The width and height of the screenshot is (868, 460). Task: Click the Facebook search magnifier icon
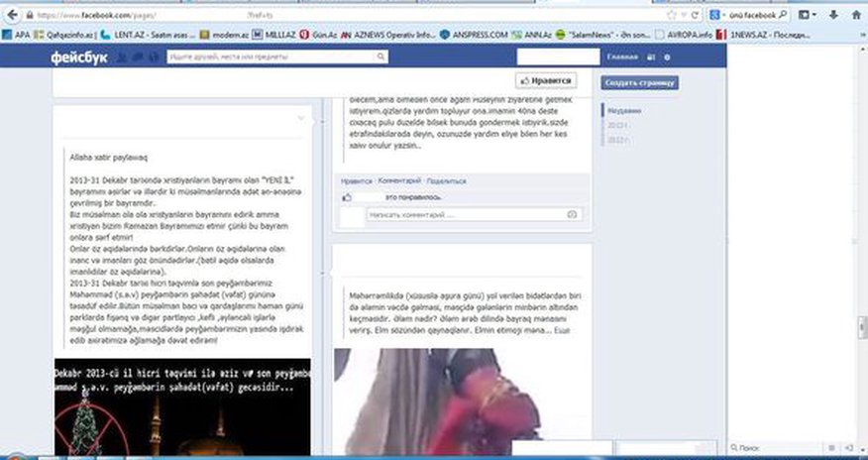click(380, 57)
